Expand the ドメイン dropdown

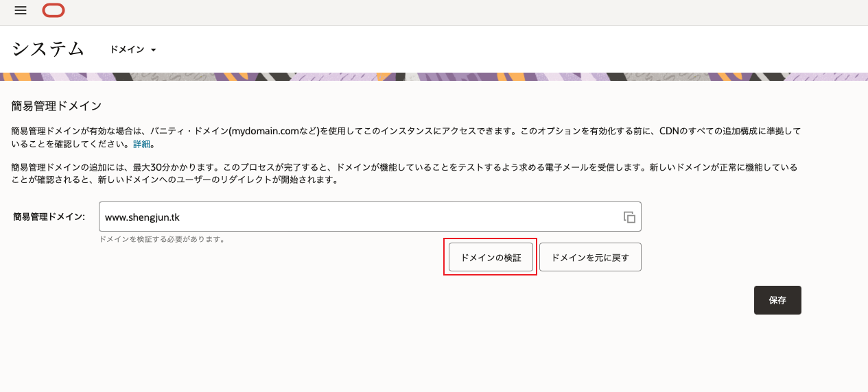(133, 50)
